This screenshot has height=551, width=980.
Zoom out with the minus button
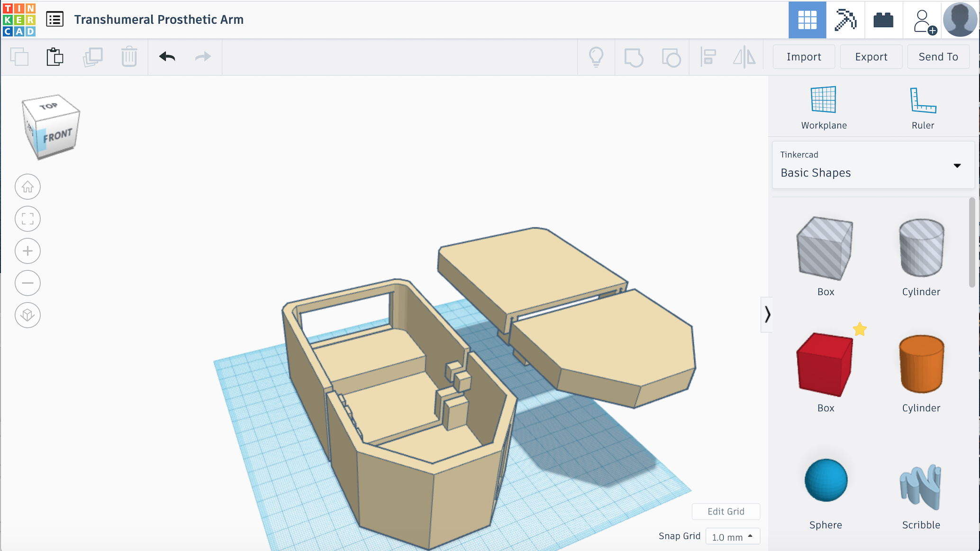click(x=27, y=283)
